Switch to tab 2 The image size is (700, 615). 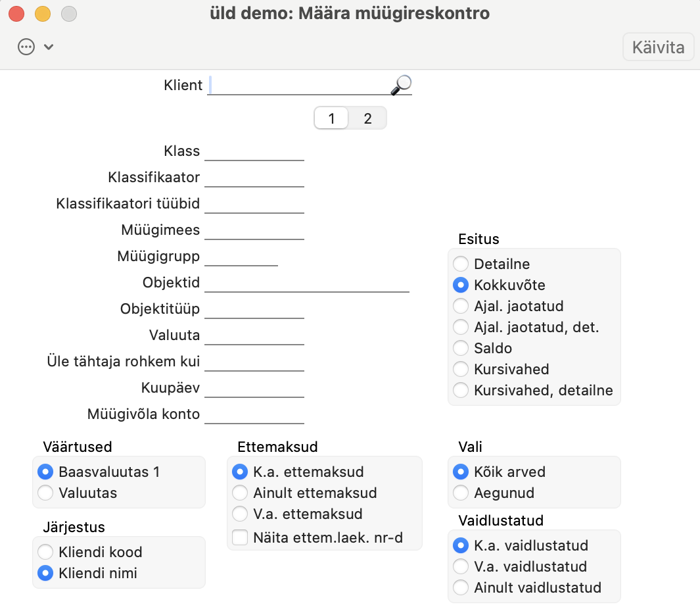(367, 118)
